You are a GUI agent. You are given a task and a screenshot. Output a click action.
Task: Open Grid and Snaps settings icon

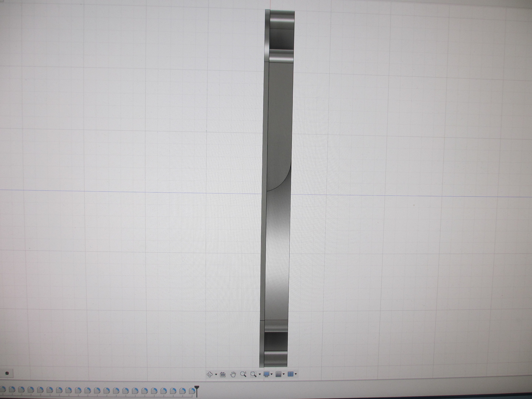(278, 374)
